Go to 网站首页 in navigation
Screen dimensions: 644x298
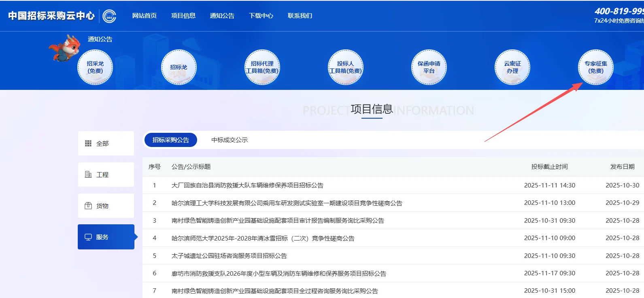[x=145, y=16]
